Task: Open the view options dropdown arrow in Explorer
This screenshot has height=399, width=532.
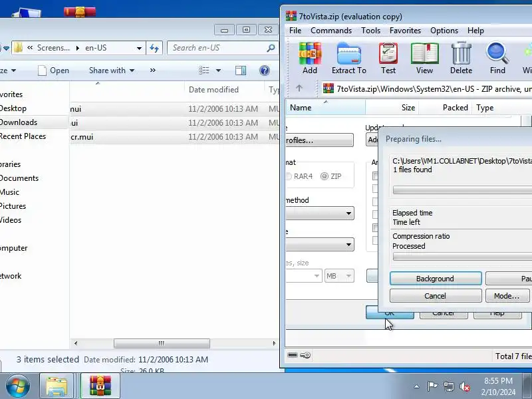Action: [x=218, y=70]
